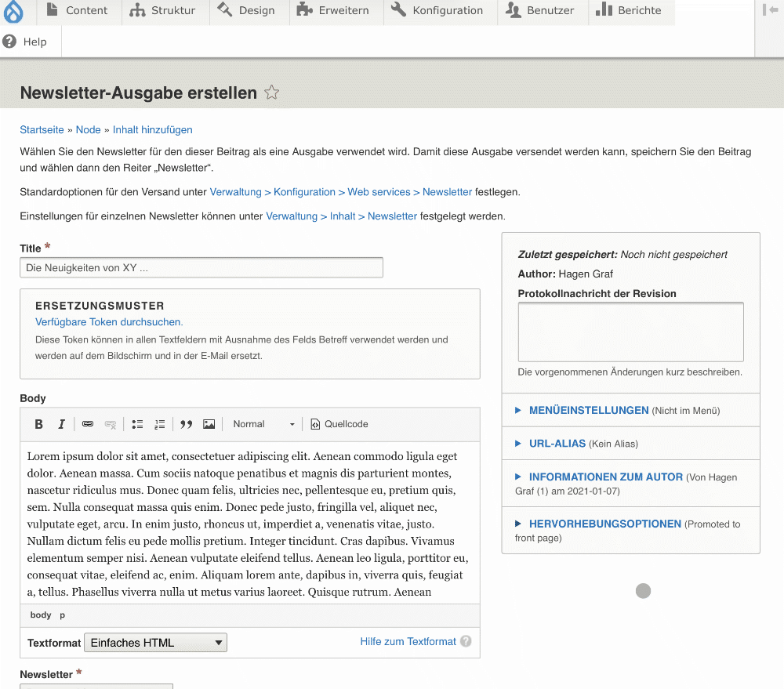Image resolution: width=784 pixels, height=689 pixels.
Task: Click into the Body text editing area
Action: coord(250,523)
